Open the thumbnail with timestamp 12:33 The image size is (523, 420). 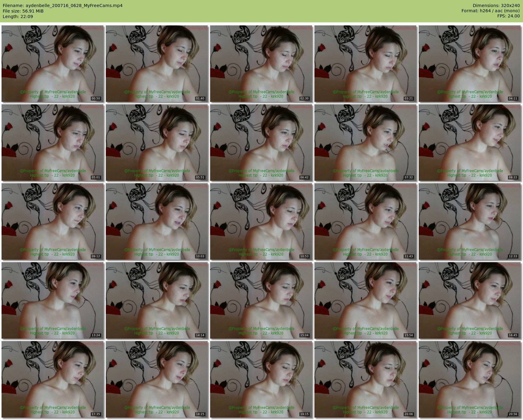pos(470,221)
